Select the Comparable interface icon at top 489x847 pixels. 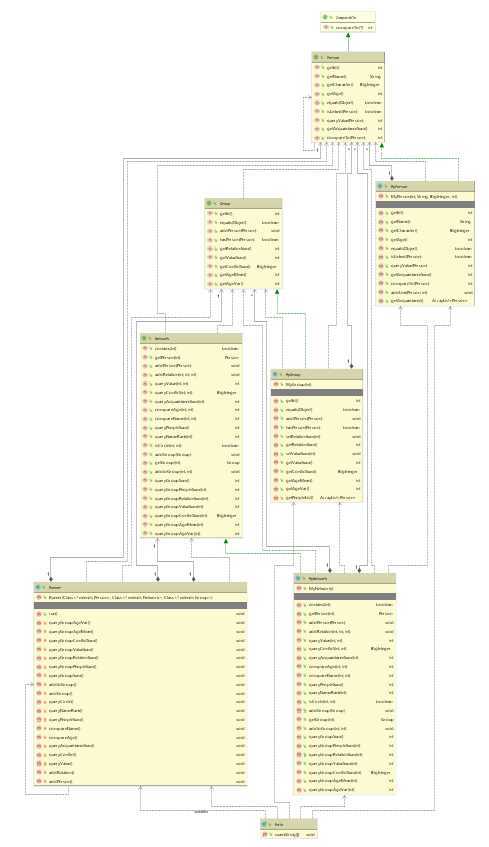point(325,18)
